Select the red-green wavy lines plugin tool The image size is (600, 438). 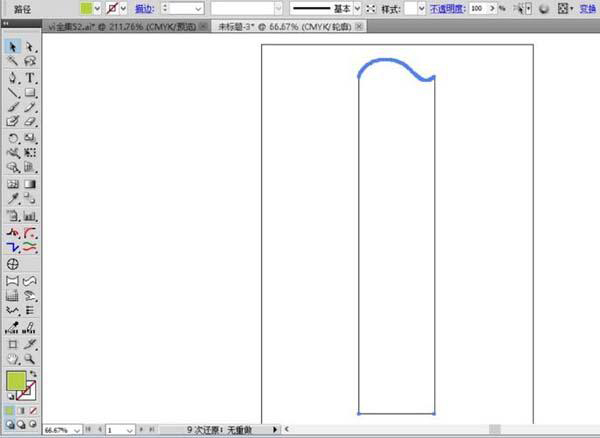pos(29,247)
